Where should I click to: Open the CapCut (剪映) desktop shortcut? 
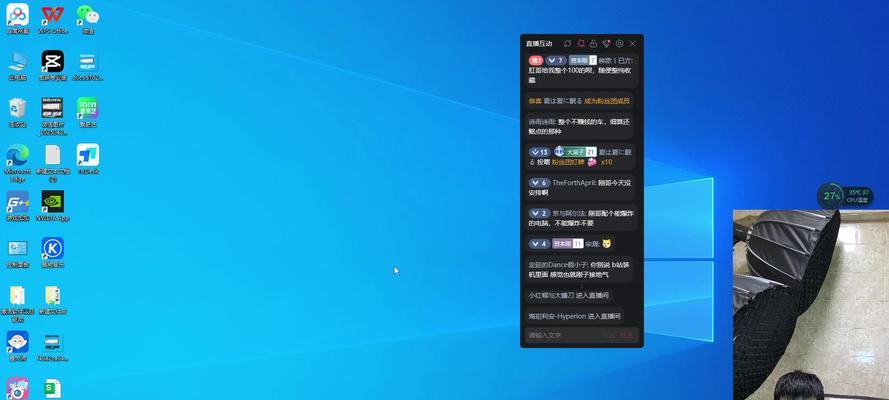tap(53, 66)
